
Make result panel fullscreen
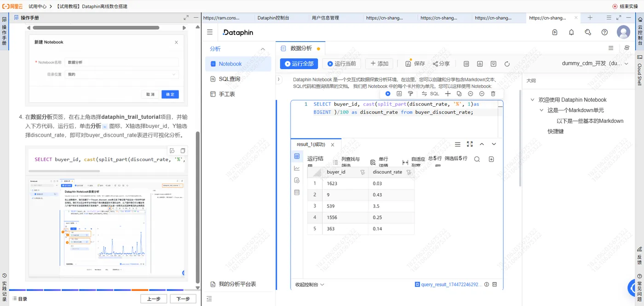coord(470,144)
